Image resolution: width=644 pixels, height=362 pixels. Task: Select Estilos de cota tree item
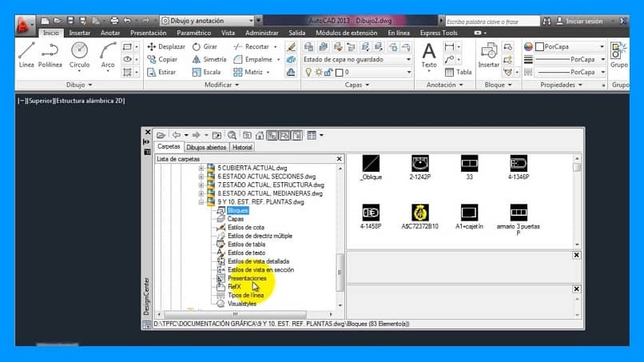pyautogui.click(x=246, y=228)
